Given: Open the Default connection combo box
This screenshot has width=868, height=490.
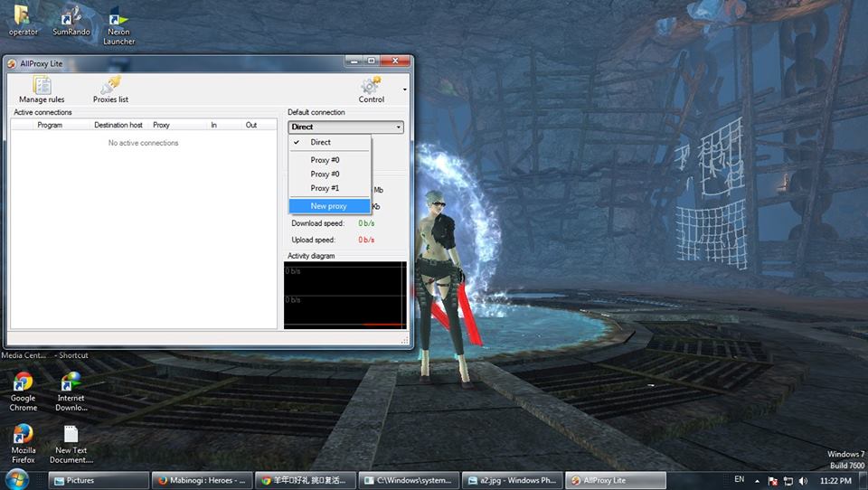Looking at the screenshot, I should tap(345, 127).
